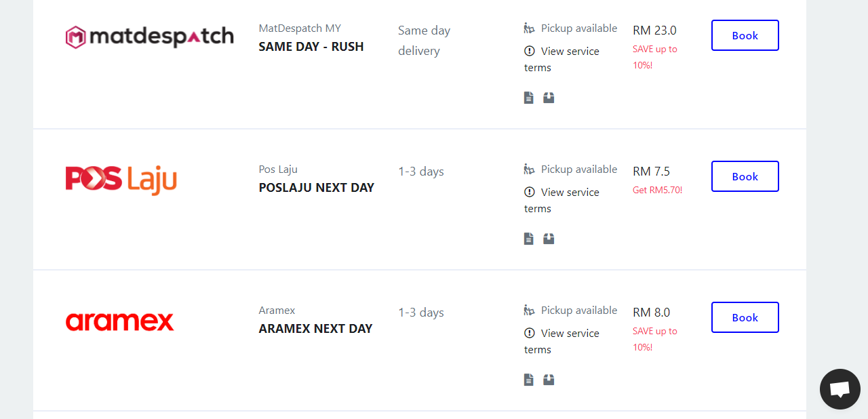Book the POSLAJU NEXT DAY service
The width and height of the screenshot is (868, 419).
point(745,176)
